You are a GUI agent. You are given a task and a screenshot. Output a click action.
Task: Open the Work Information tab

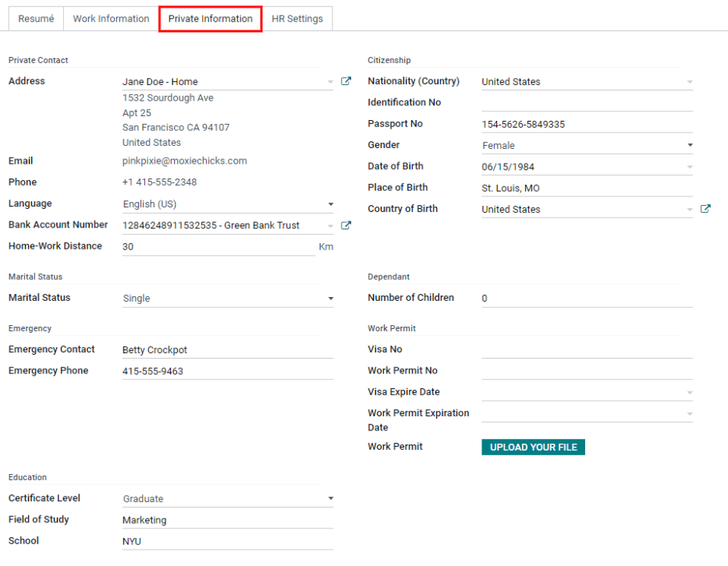(x=111, y=19)
